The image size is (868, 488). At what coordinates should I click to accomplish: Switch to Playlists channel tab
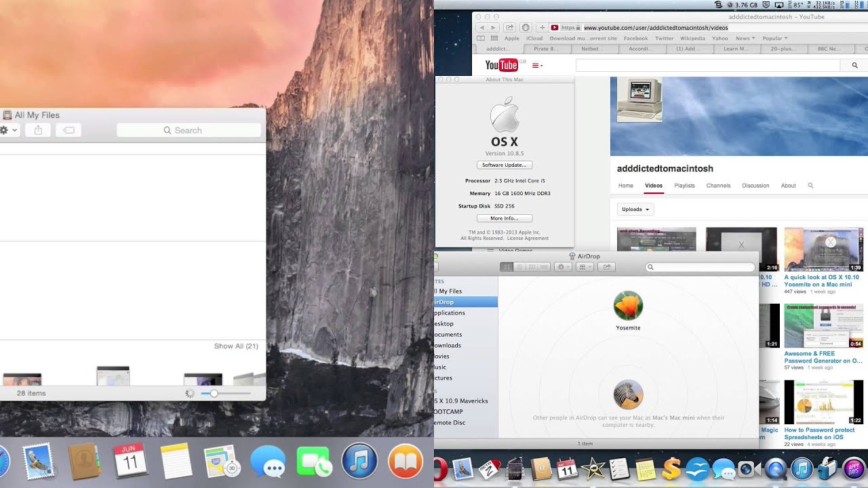[684, 186]
